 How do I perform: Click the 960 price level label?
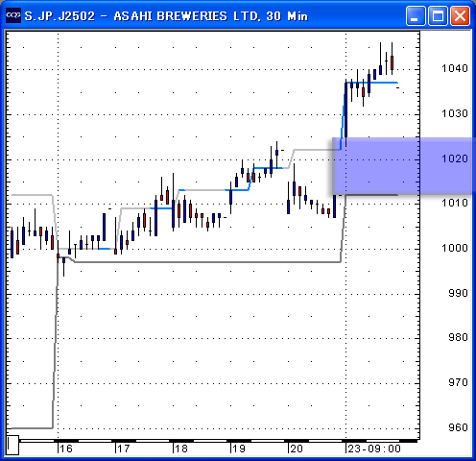[458, 427]
